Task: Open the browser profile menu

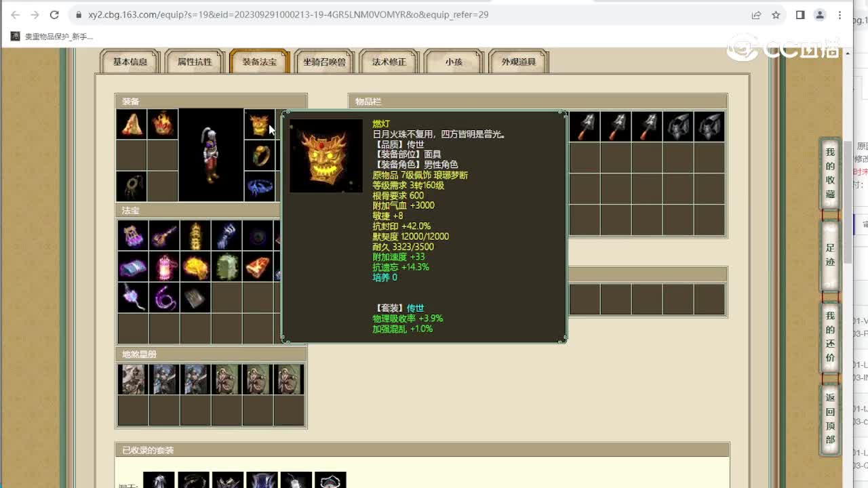Action: coord(820,15)
